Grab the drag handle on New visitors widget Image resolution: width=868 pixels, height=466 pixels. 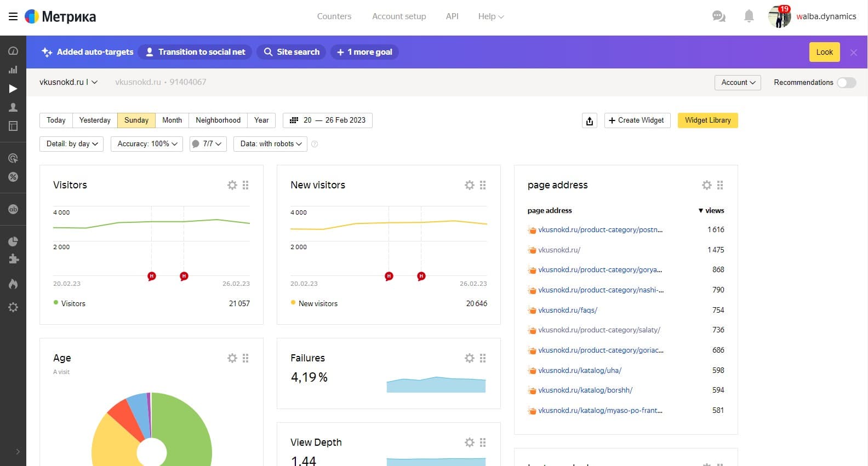[483, 185]
